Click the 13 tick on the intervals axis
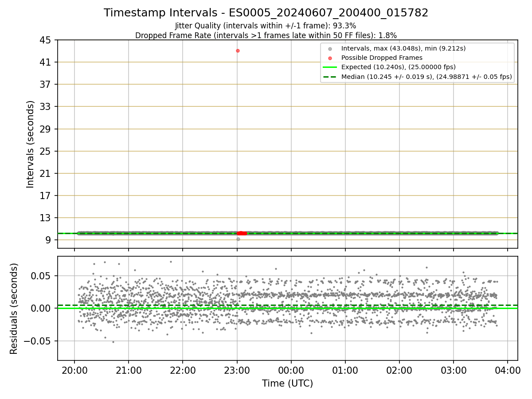The width and height of the screenshot is (532, 399). (x=46, y=218)
